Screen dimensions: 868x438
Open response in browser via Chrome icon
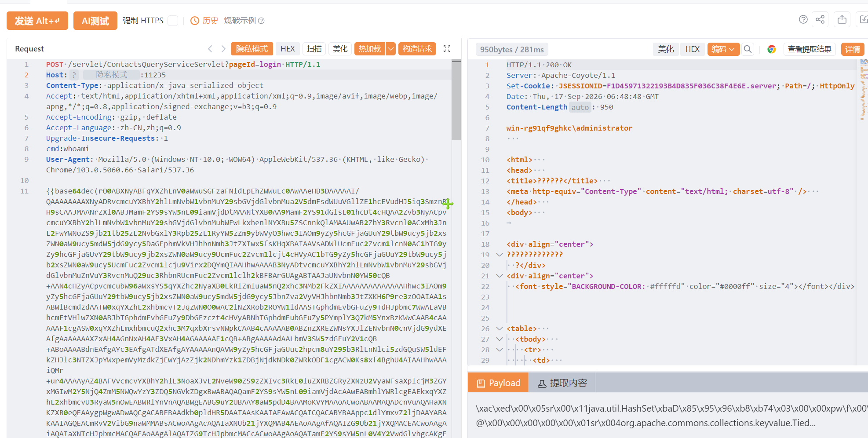(x=771, y=49)
